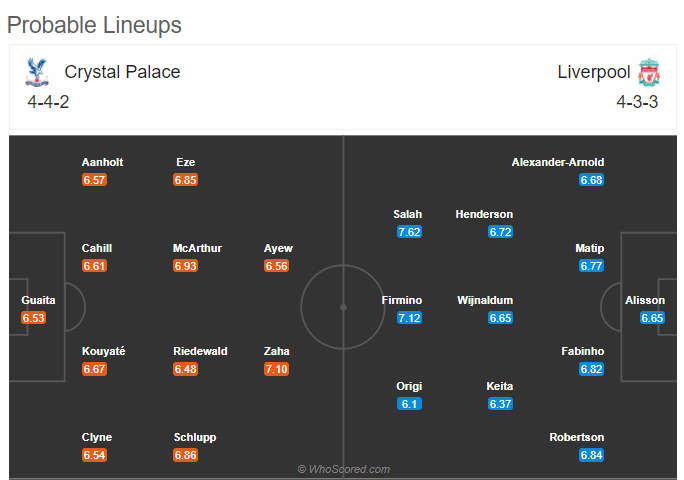684x480 pixels.
Task: Select Origi's 6.1 rating badge
Action: point(409,404)
